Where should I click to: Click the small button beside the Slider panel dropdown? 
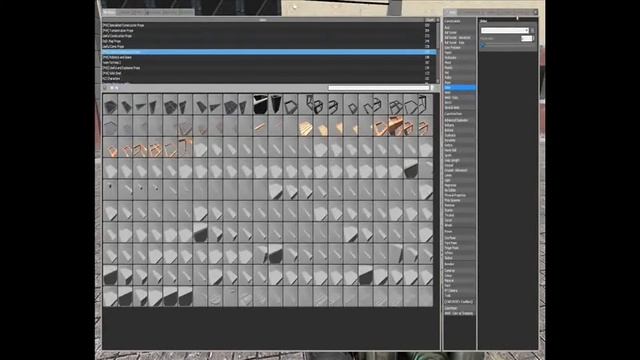532,30
